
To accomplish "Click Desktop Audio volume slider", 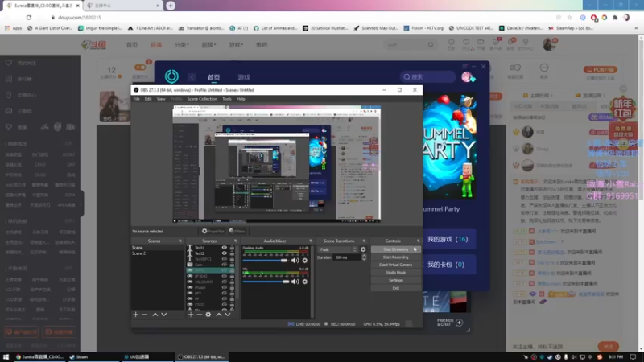I will [266, 260].
